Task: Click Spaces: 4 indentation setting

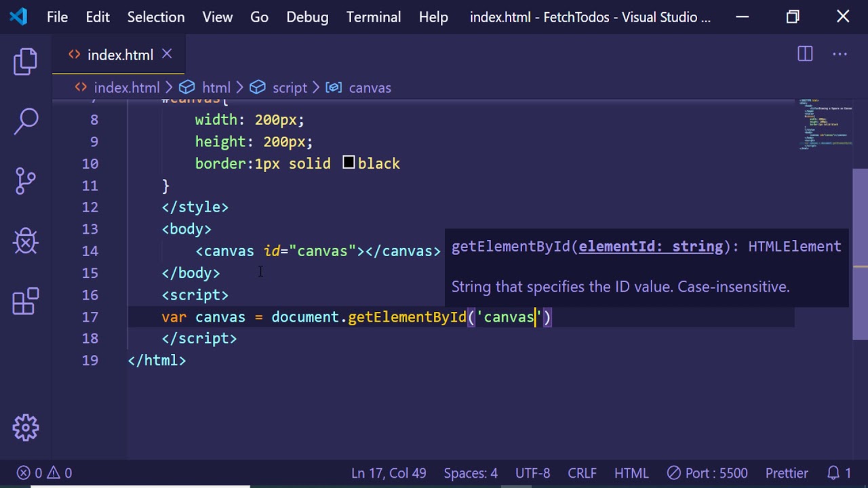Action: [471, 473]
